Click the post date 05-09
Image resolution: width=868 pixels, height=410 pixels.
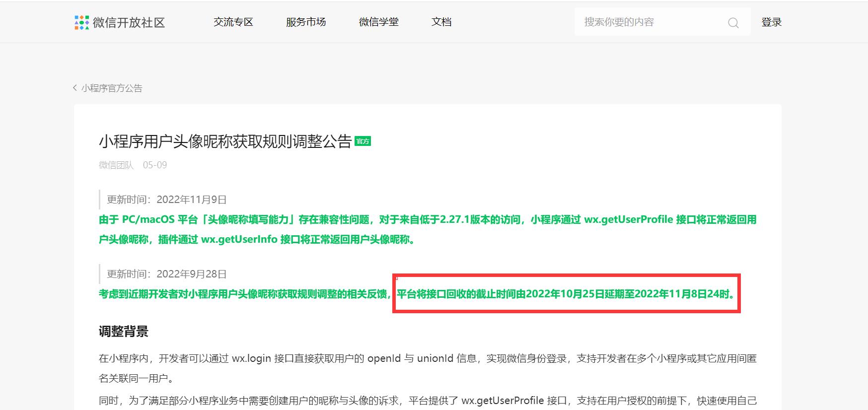[x=155, y=165]
